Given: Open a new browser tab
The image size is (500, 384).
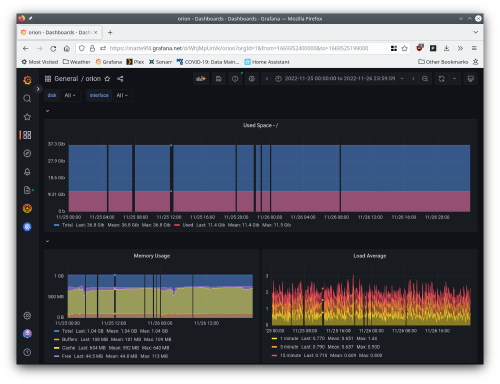Looking at the screenshot, I should point(110,32).
